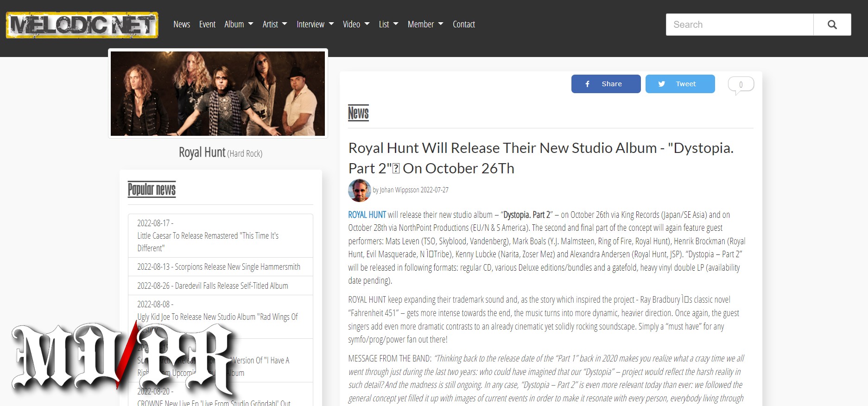Open Ugly Kid Joe new album news
This screenshot has width=868, height=406.
pos(221,317)
